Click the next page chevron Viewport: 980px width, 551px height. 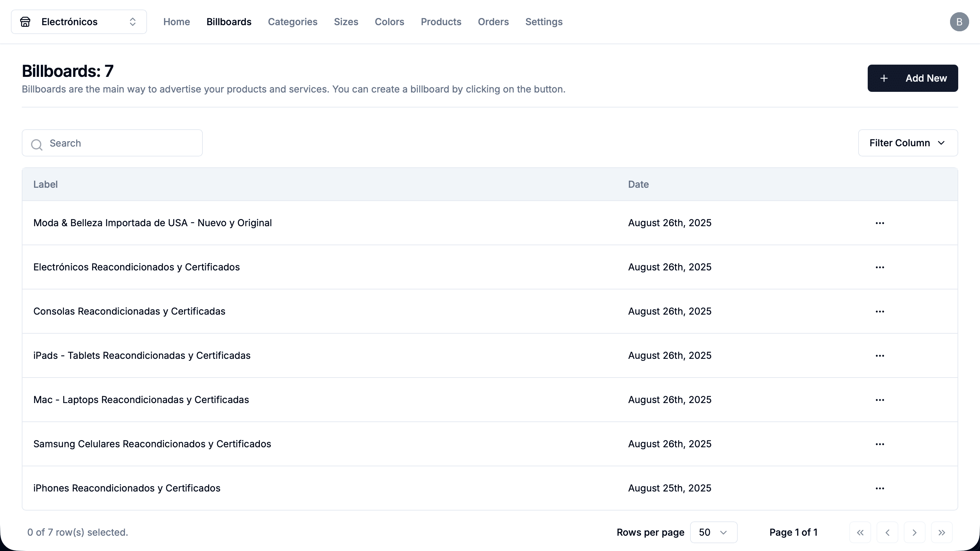(x=915, y=532)
